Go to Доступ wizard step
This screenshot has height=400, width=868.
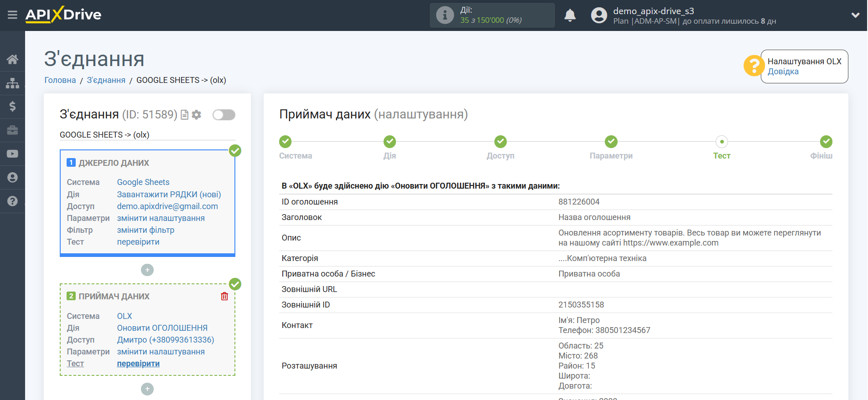coord(500,142)
